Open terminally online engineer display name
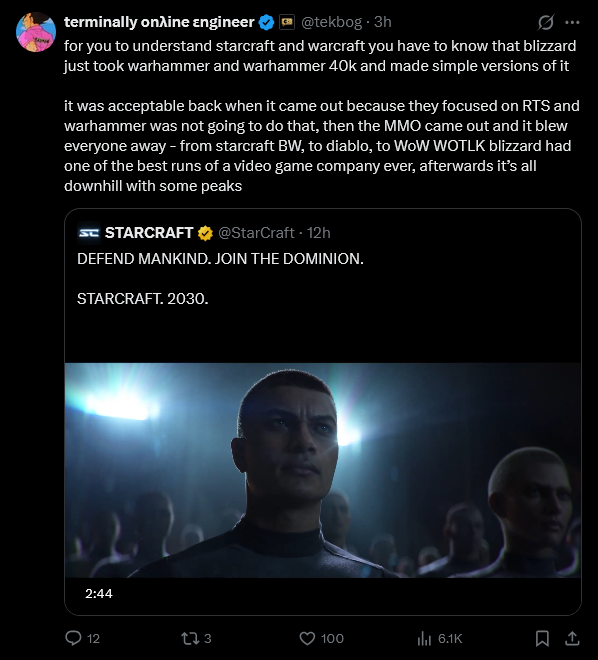 [x=159, y=22]
